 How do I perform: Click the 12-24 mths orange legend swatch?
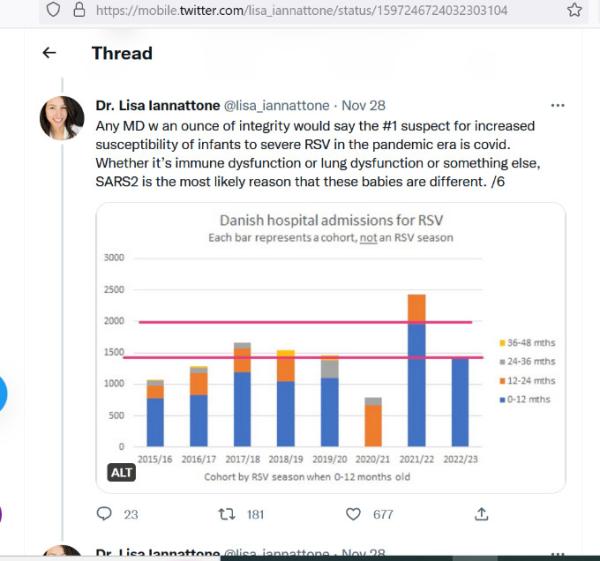502,381
